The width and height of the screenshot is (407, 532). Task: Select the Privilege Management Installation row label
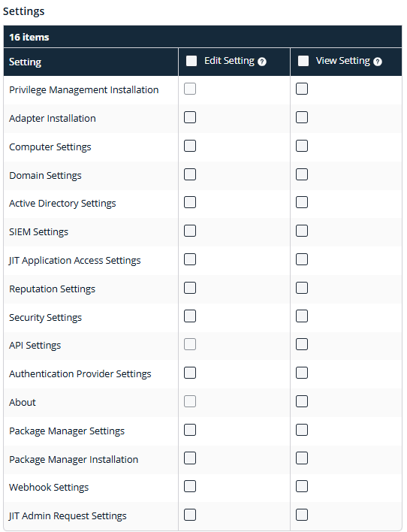pos(84,90)
